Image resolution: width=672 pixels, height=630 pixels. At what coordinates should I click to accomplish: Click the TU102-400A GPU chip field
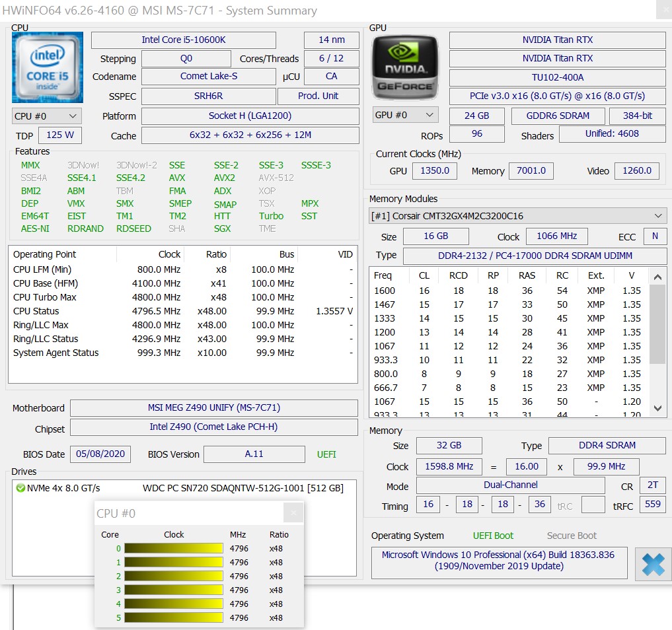558,77
